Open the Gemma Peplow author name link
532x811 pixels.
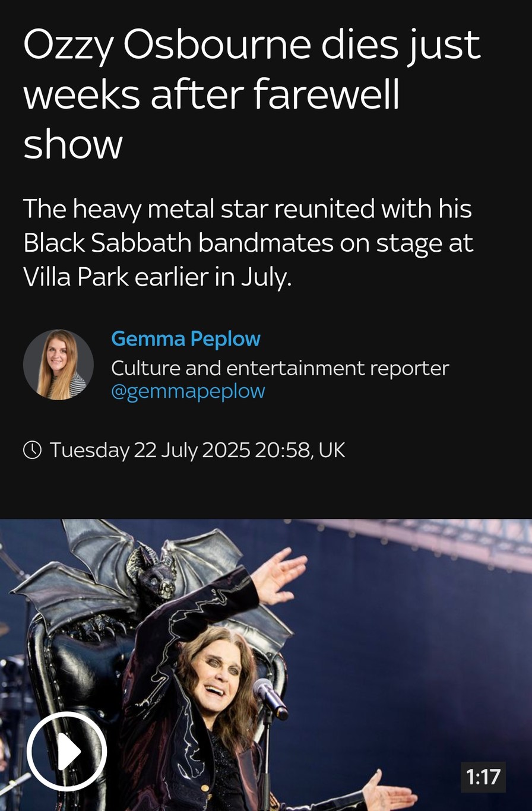[x=186, y=339]
